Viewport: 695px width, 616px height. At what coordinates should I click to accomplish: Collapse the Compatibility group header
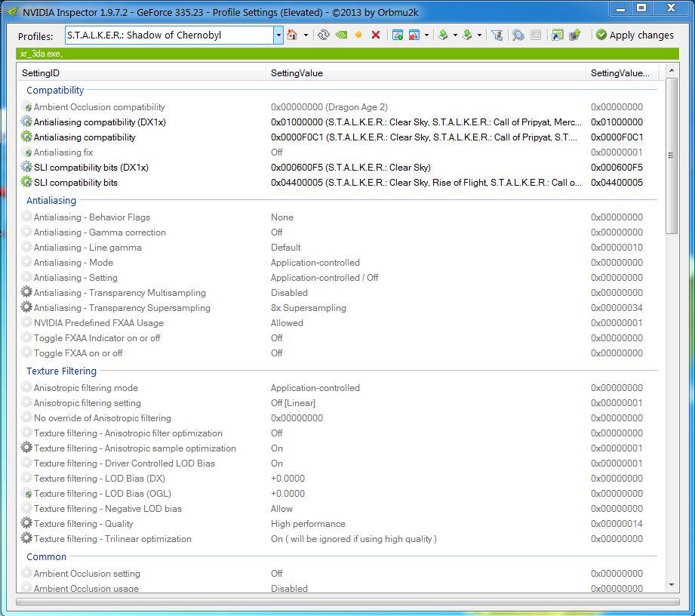55,90
